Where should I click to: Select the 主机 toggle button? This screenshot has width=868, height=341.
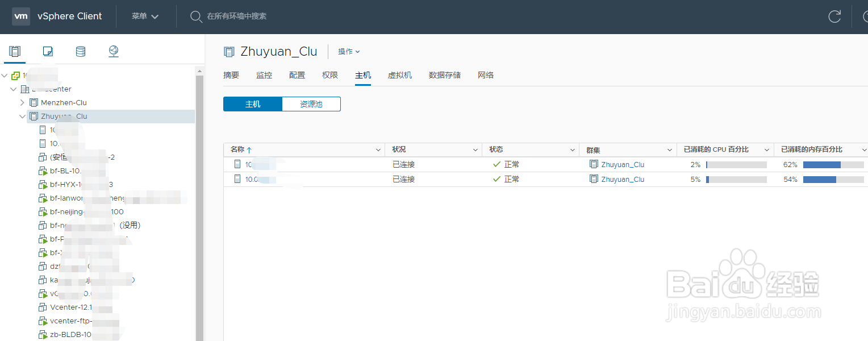pyautogui.click(x=253, y=104)
